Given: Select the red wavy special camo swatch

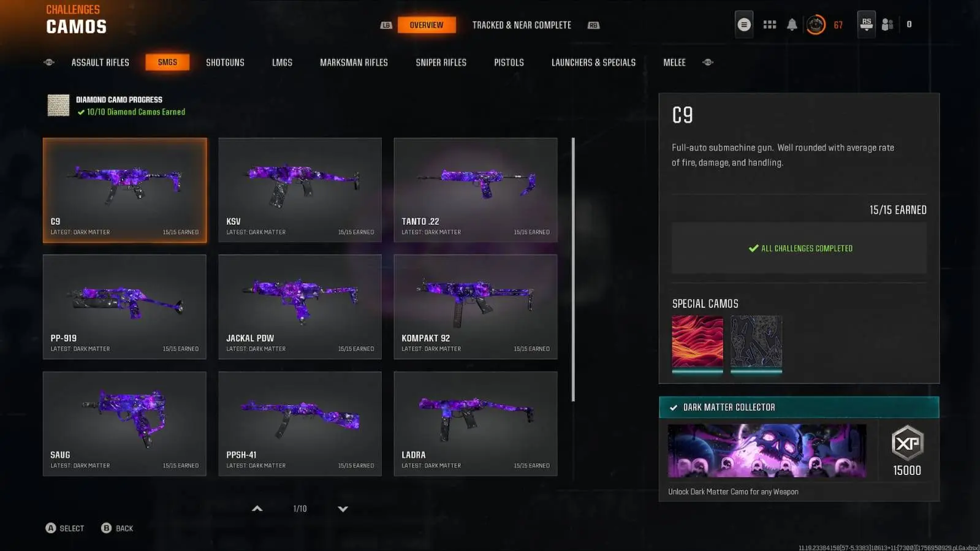Looking at the screenshot, I should point(697,343).
